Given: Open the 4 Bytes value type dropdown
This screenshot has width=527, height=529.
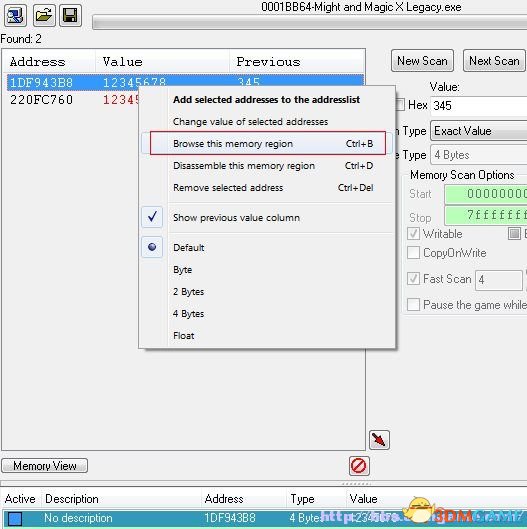Looking at the screenshot, I should (478, 155).
